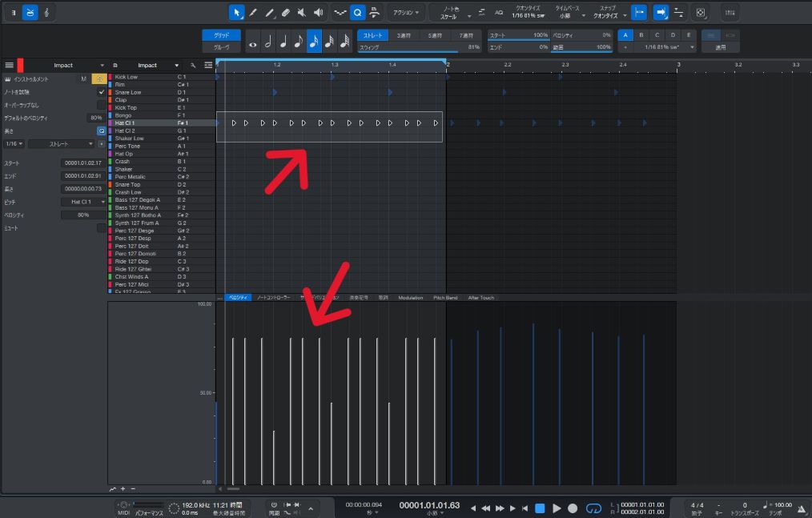The image size is (812, 518).
Task: Select the Listen speaker tool
Action: (x=319, y=13)
